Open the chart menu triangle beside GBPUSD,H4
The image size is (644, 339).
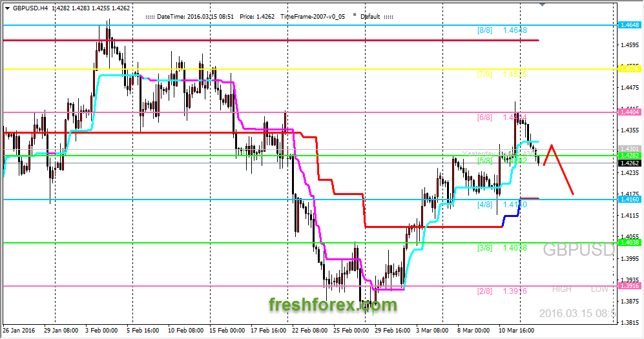tap(7, 8)
